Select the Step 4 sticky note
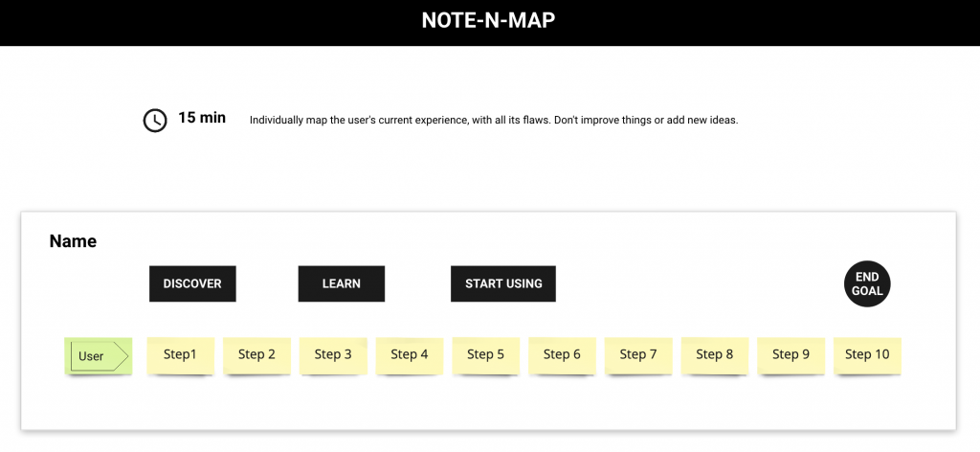The width and height of the screenshot is (980, 452). click(x=410, y=355)
